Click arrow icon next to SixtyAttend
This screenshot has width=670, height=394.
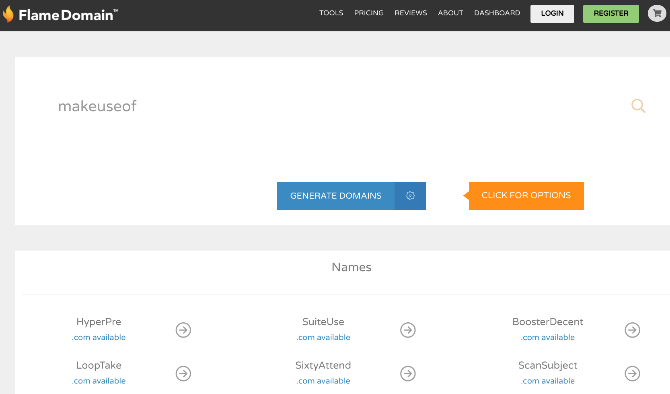click(408, 373)
